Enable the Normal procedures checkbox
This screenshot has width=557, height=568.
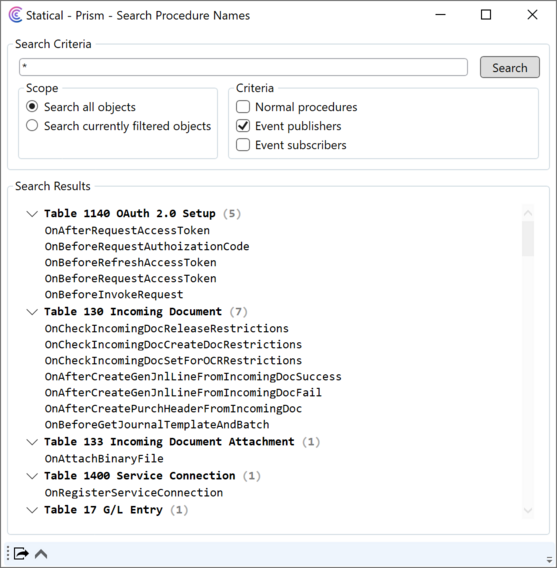(x=243, y=107)
